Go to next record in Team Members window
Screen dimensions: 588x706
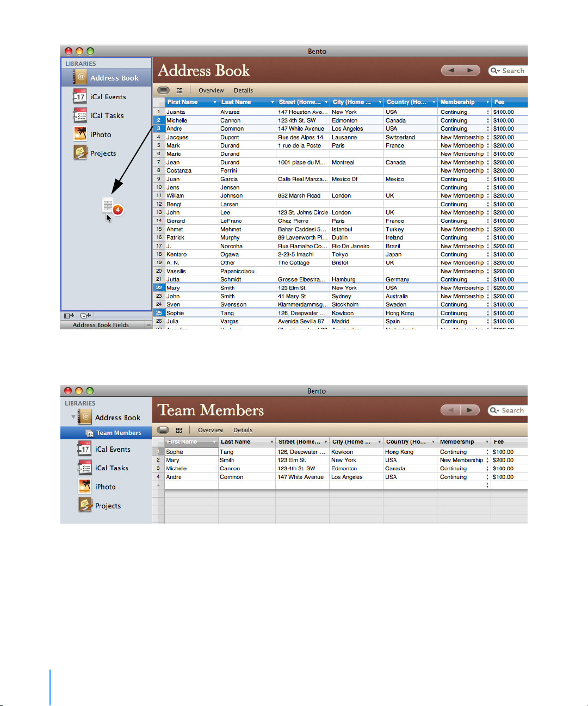click(x=470, y=410)
